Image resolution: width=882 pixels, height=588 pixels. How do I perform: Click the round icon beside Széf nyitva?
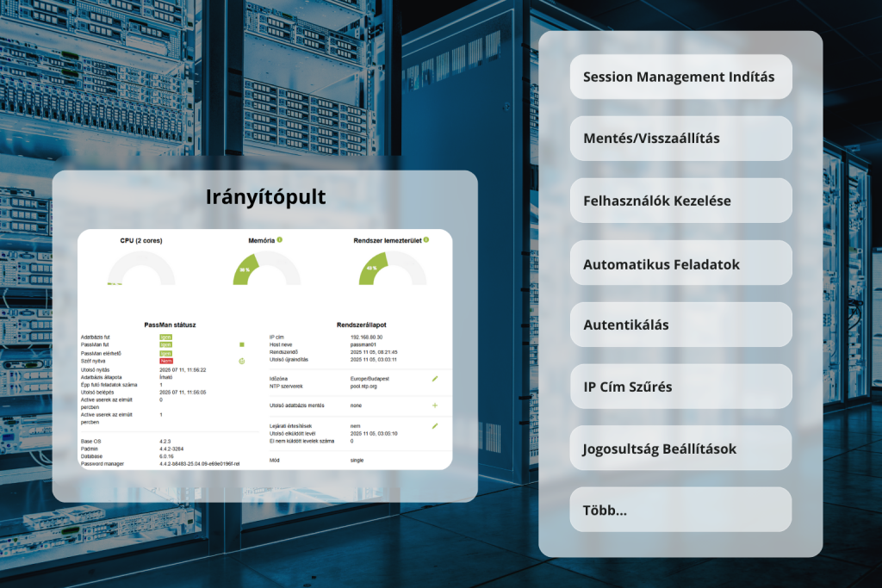click(x=242, y=361)
